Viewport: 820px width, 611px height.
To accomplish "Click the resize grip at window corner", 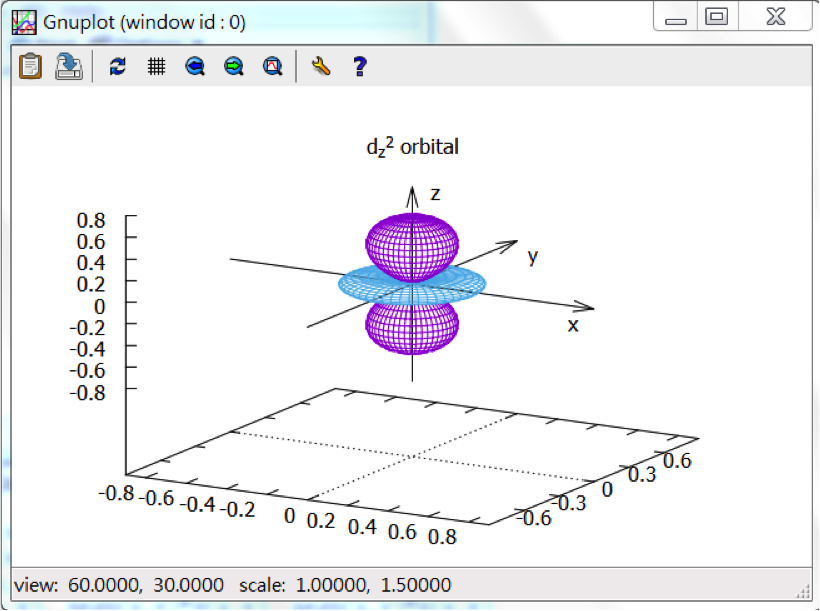I will (x=802, y=590).
